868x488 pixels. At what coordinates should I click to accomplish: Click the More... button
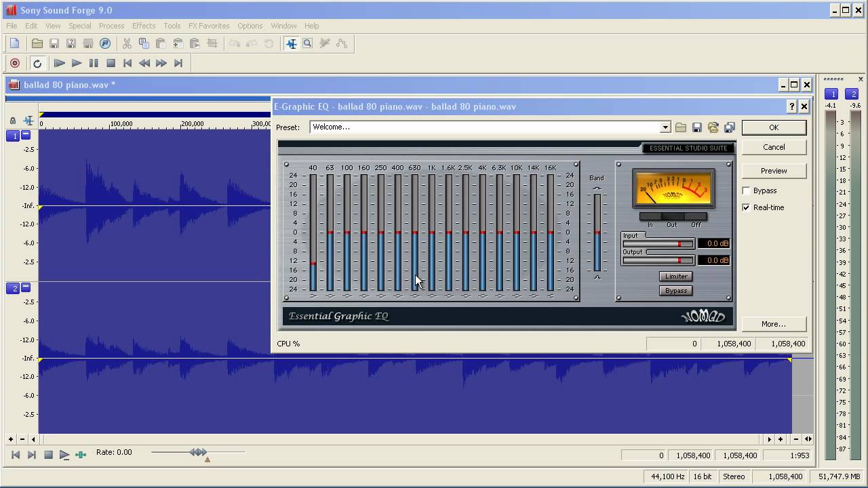pos(774,324)
